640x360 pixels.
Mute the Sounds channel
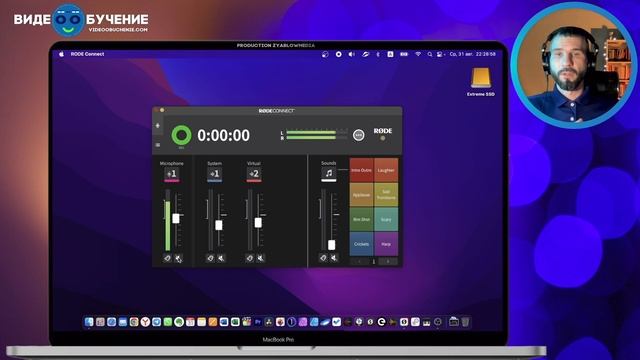pos(334,258)
